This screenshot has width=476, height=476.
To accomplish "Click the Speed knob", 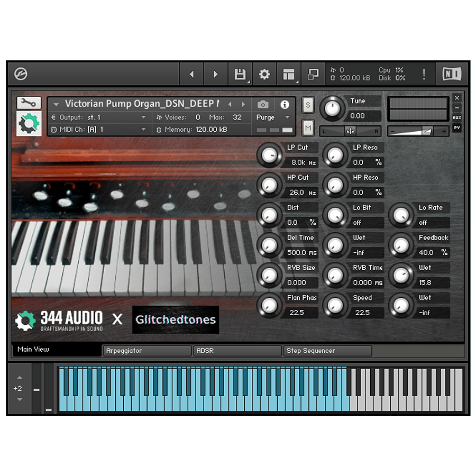I will pyautogui.click(x=335, y=305).
